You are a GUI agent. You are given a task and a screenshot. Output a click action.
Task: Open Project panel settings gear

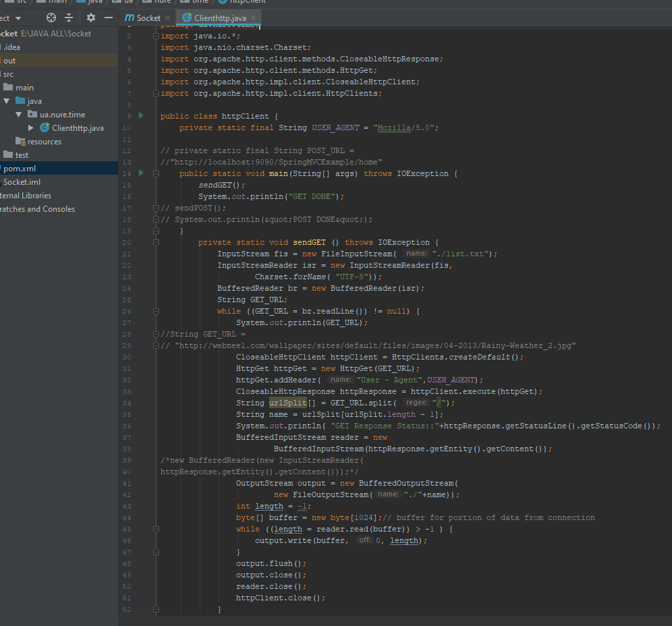[91, 18]
